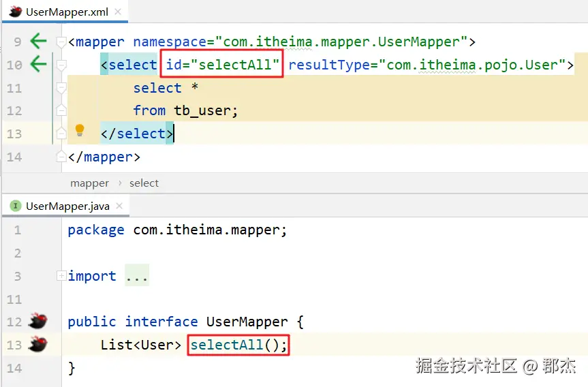Click "com.itheima.pojo.User" value
588x387 pixels.
click(x=472, y=65)
